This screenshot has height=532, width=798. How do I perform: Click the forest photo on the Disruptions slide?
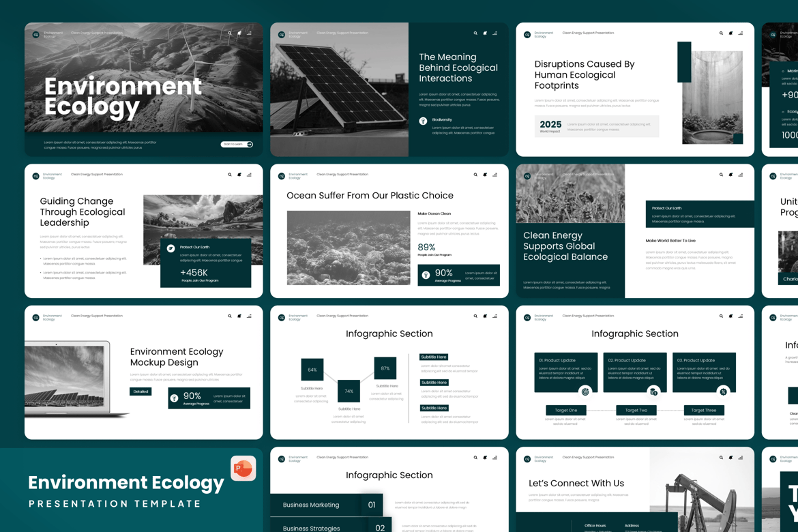click(713, 97)
